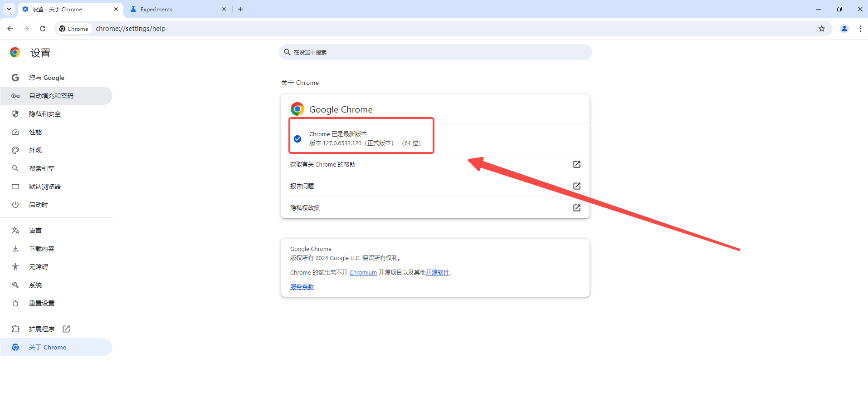Click the external-link icon beside 扩展程序
868x418 pixels.
(66, 329)
